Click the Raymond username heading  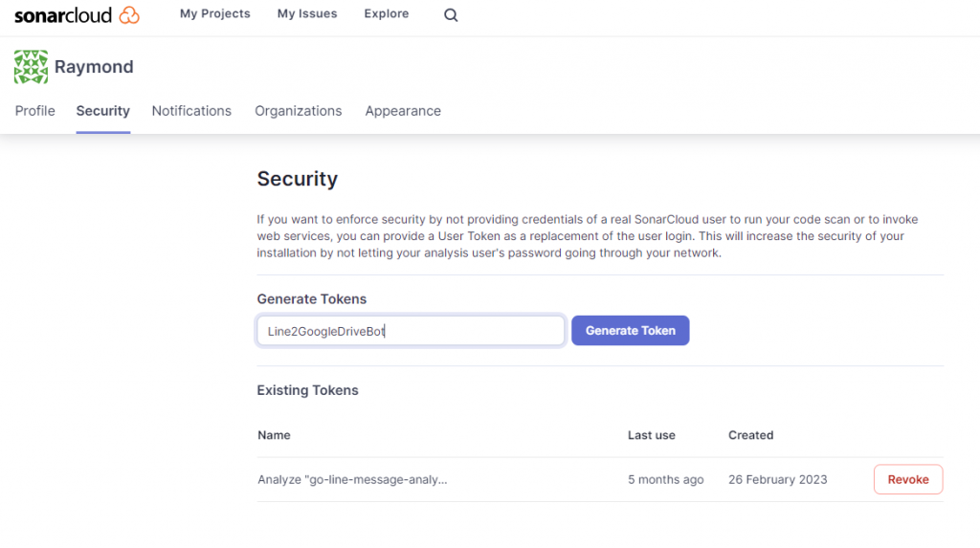point(94,67)
